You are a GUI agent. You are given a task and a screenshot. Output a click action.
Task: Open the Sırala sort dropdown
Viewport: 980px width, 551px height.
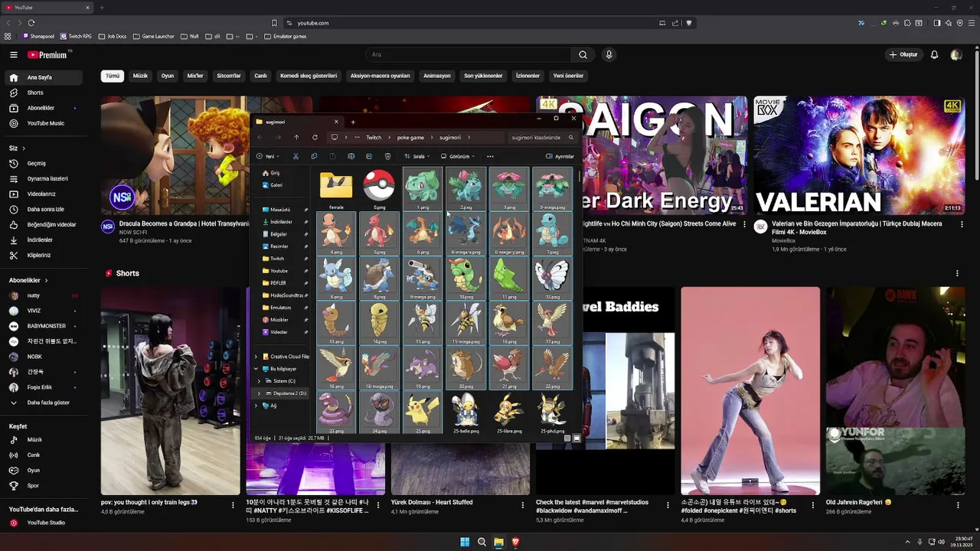[417, 156]
